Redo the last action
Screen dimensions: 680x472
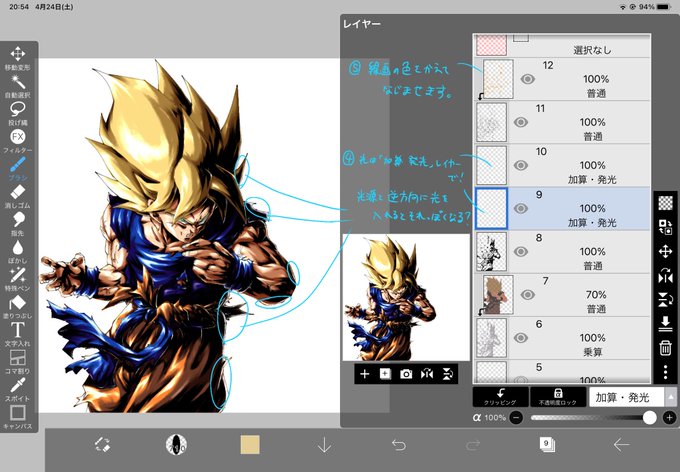point(473,445)
